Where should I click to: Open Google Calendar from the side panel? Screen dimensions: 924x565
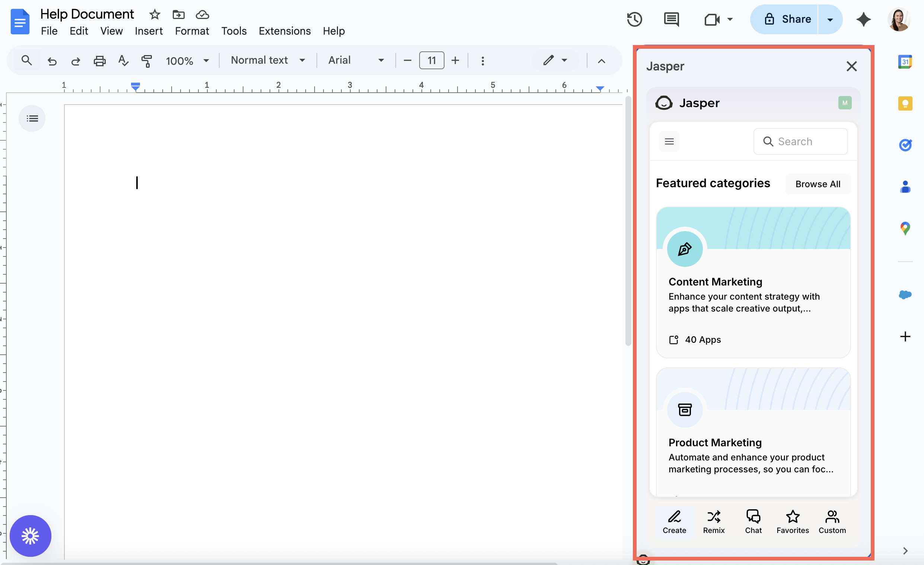point(906,61)
